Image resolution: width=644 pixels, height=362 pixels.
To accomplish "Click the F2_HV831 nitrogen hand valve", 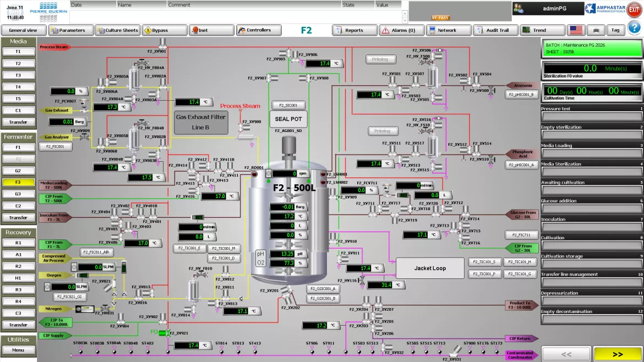I will click(105, 308).
